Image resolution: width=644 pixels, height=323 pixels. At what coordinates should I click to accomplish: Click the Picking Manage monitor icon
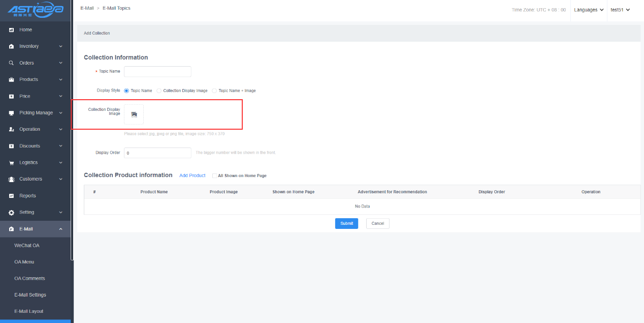pos(11,113)
